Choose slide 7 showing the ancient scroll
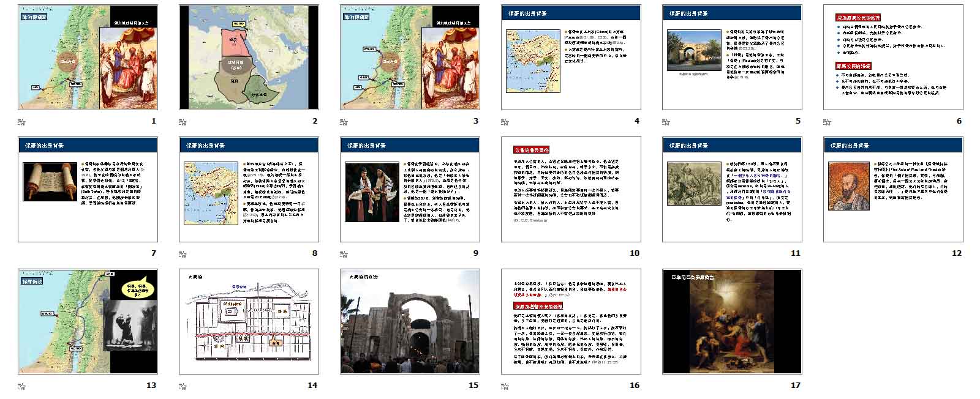 (88, 190)
